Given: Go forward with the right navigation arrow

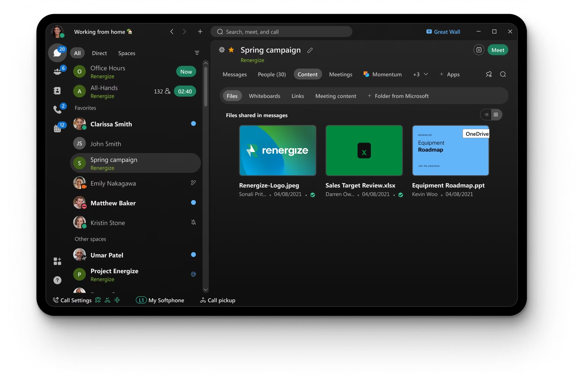Looking at the screenshot, I should click(x=184, y=32).
